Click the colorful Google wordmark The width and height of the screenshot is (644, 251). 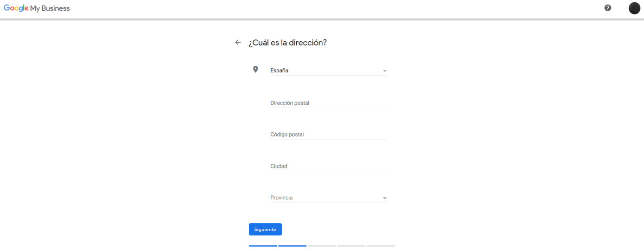pyautogui.click(x=16, y=8)
